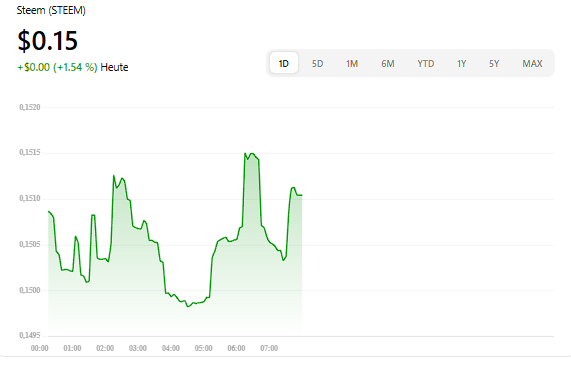Click the 0,1500 y-axis label

[x=30, y=290]
